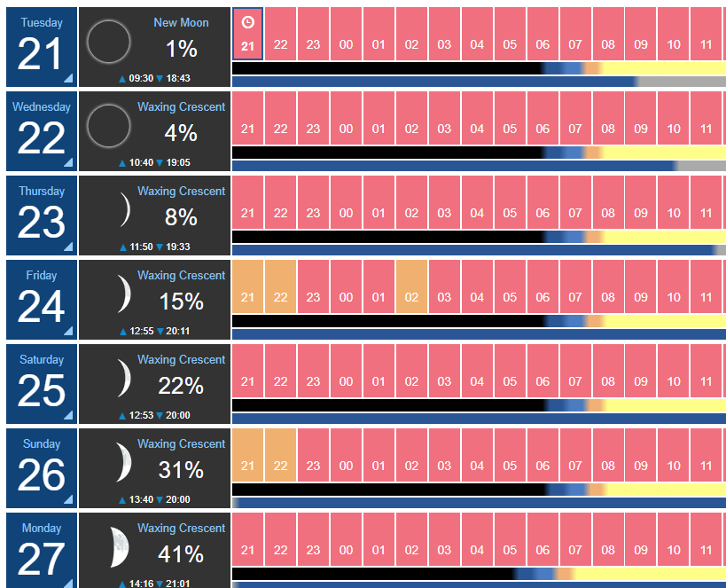Expand the Friday 24 day tile corner arrow
726x588 pixels.
(x=68, y=331)
